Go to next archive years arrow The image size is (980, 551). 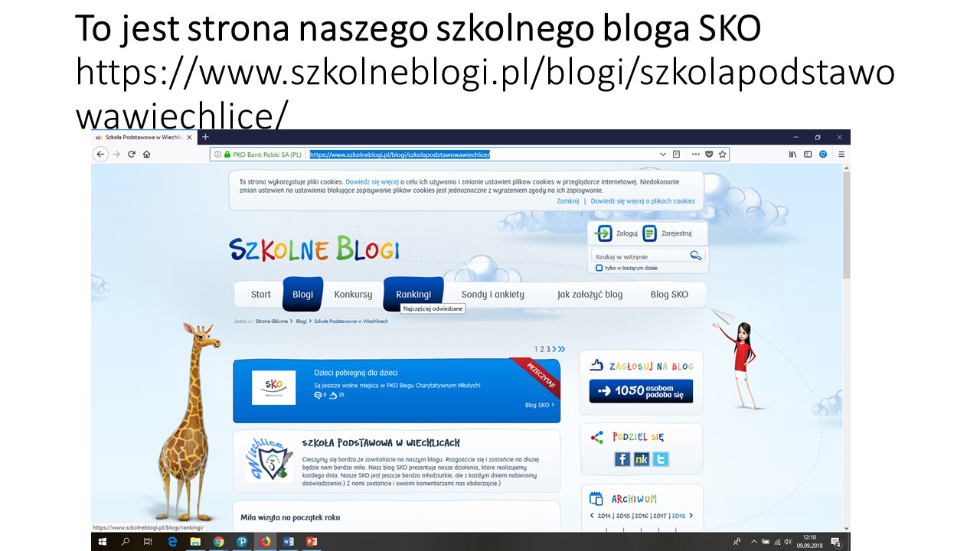(x=691, y=516)
